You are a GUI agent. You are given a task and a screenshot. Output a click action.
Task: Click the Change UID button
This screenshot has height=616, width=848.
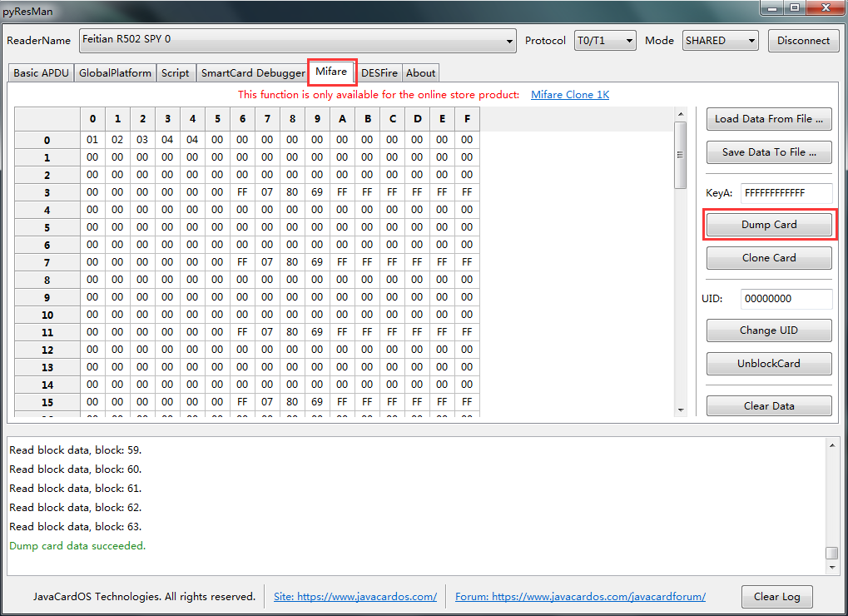(x=769, y=330)
